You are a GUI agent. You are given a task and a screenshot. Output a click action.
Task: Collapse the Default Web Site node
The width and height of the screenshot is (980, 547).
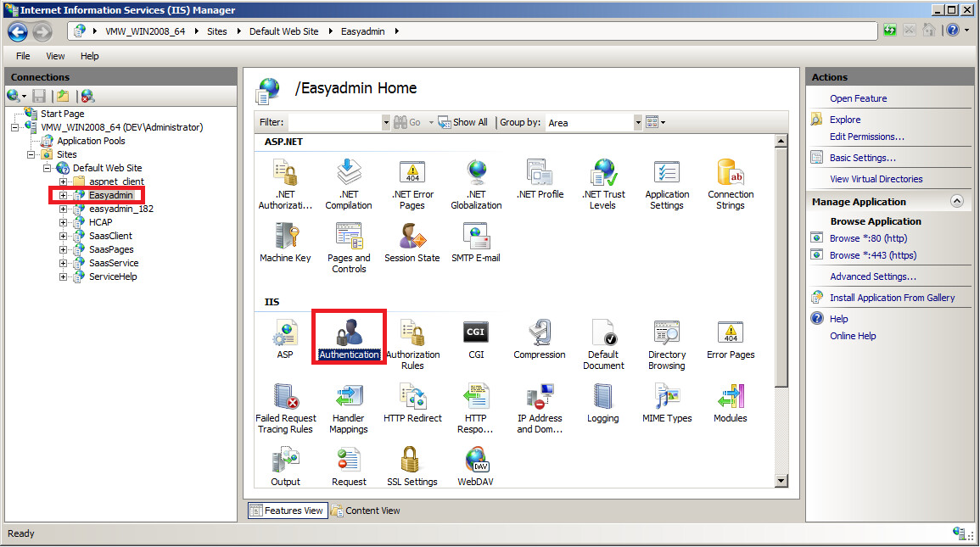click(48, 168)
